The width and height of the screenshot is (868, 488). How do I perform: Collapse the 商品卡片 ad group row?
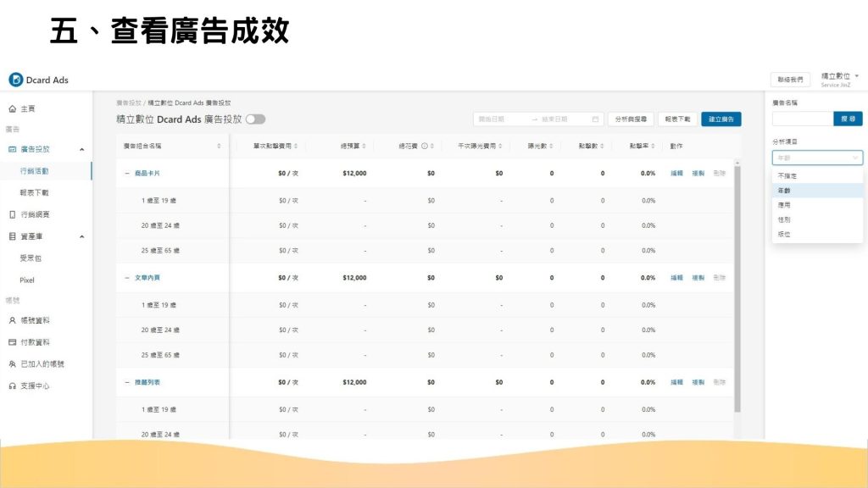click(x=127, y=173)
